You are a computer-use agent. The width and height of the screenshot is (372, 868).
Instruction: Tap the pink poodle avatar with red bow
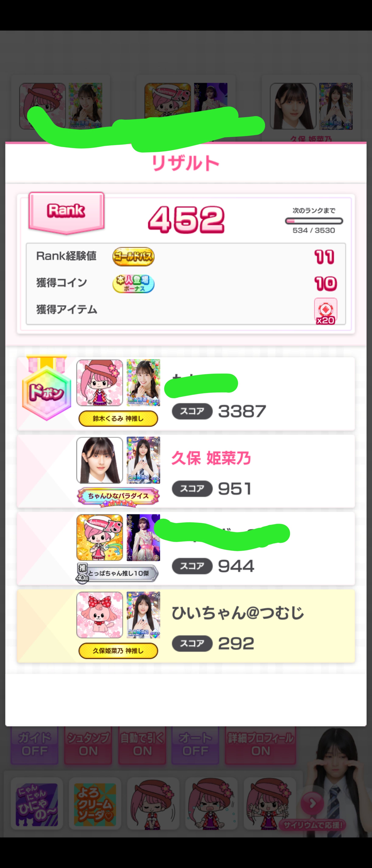[x=100, y=615]
